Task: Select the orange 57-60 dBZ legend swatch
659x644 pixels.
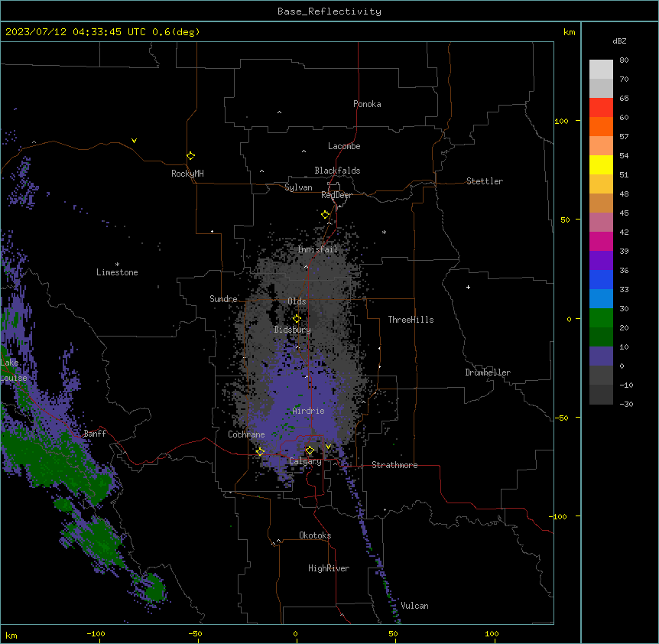Action: pyautogui.click(x=601, y=126)
